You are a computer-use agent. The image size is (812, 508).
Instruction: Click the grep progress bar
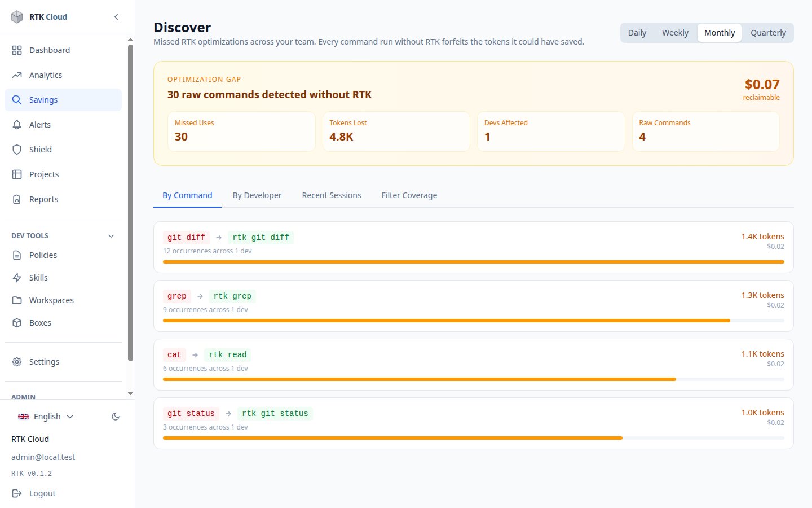point(474,321)
